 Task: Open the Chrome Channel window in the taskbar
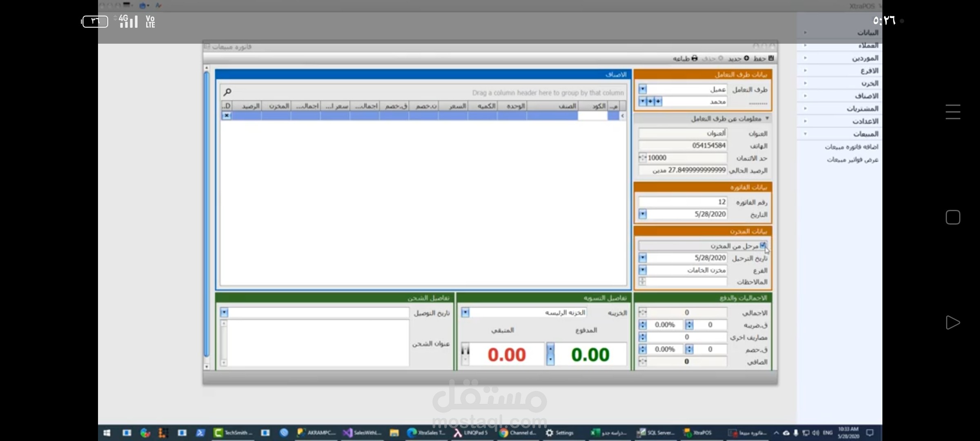click(x=517, y=433)
